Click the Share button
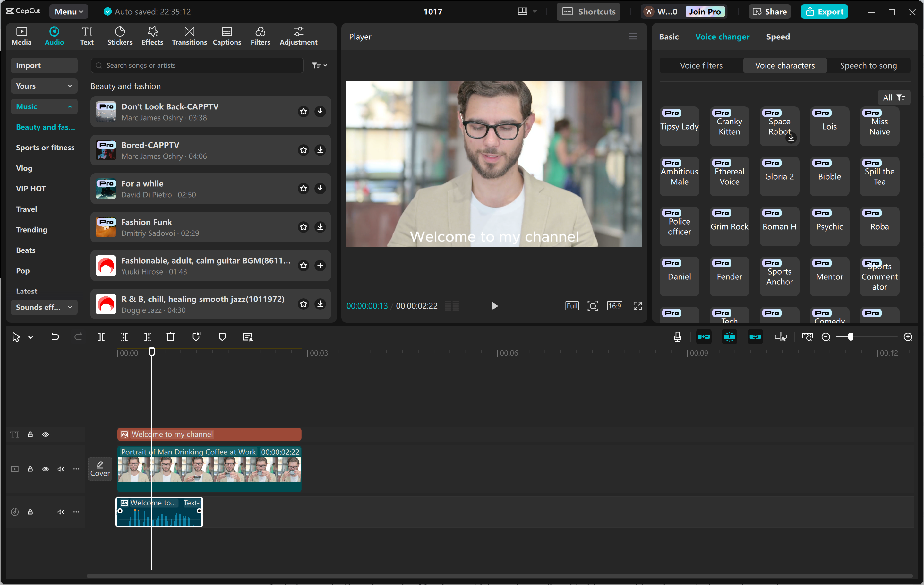Viewport: 924px width, 585px height. pyautogui.click(x=769, y=12)
